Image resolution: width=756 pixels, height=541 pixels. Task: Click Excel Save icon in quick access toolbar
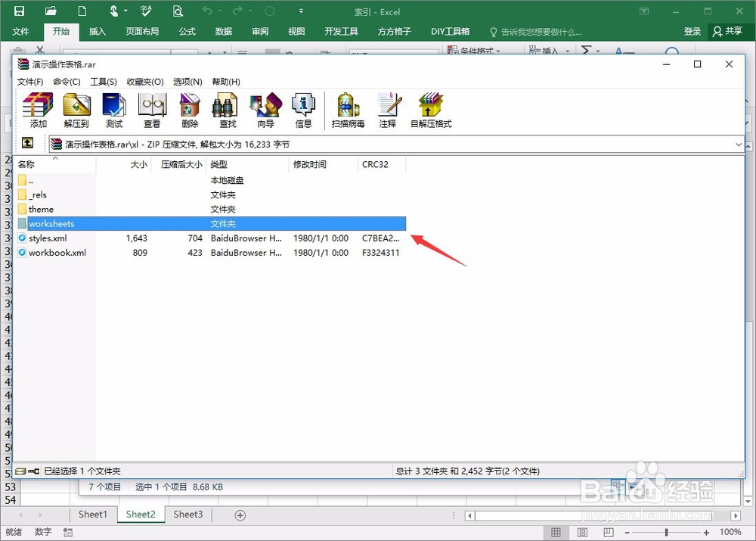click(19, 11)
